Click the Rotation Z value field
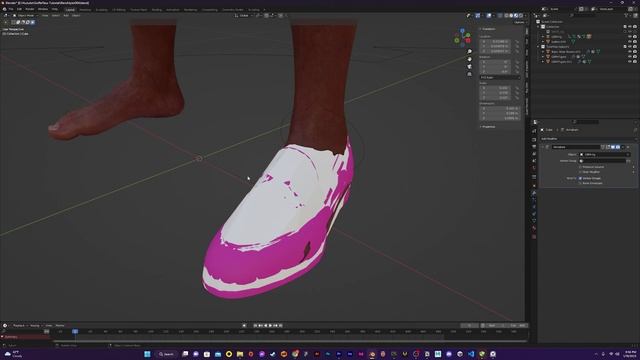 pyautogui.click(x=495, y=72)
